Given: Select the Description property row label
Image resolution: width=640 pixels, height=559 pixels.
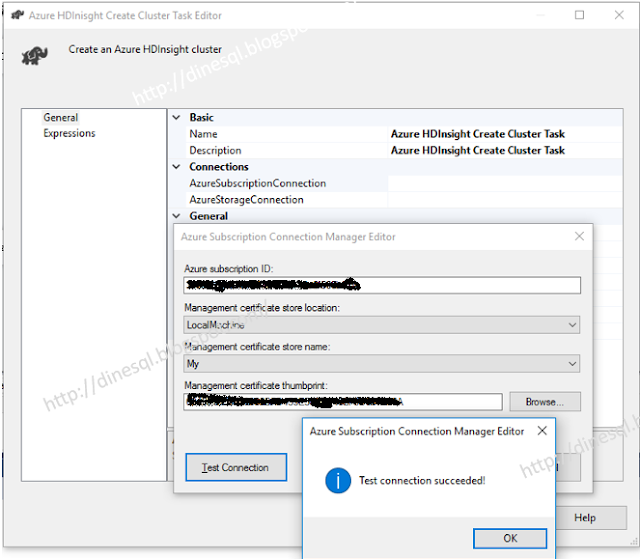Looking at the screenshot, I should click(215, 151).
